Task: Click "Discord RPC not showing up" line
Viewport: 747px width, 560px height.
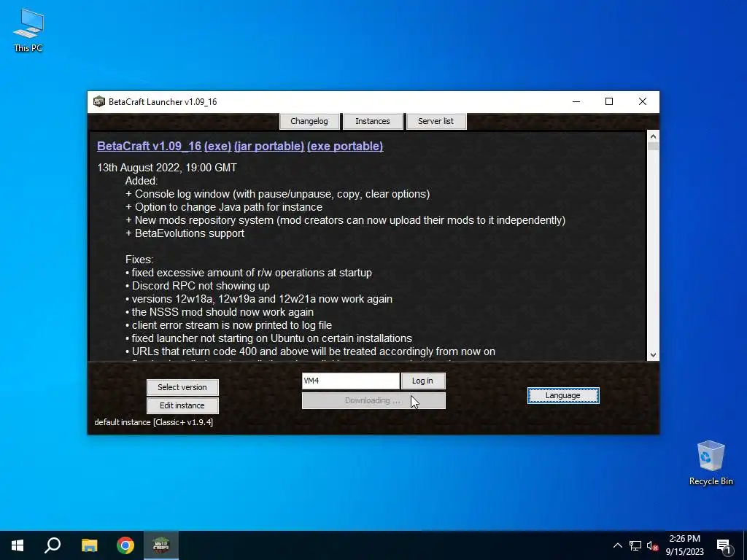Action: pyautogui.click(x=198, y=286)
